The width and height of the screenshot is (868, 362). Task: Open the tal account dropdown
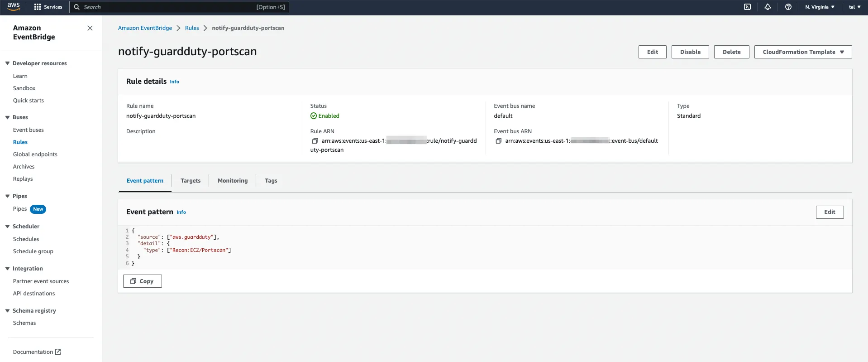(854, 7)
